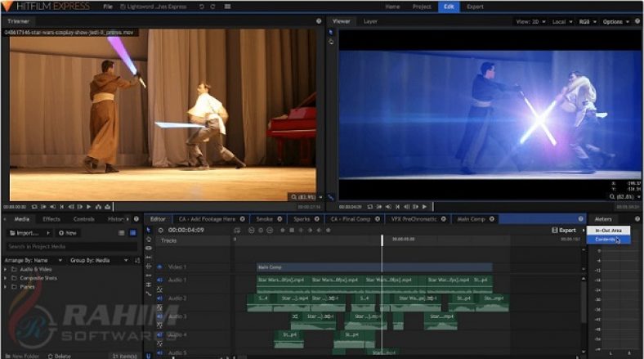Select the timeline selection arrow tool
This screenshot has width=644, height=359.
(148, 231)
